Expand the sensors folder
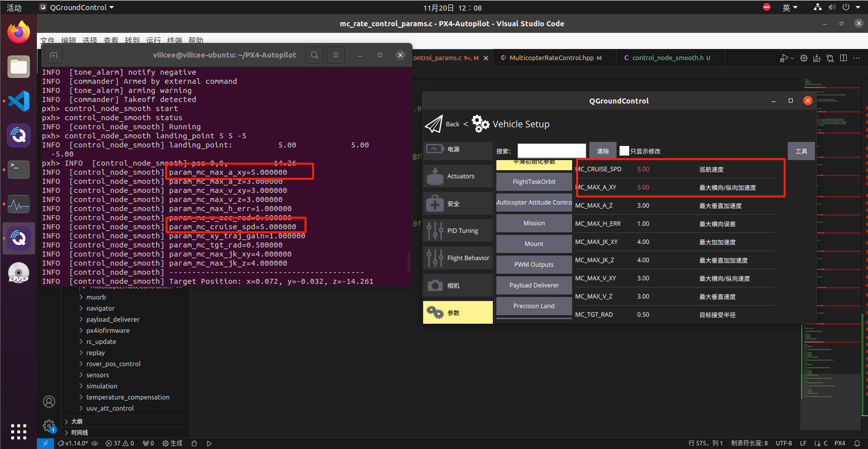The height and width of the screenshot is (449, 868). pyautogui.click(x=97, y=375)
